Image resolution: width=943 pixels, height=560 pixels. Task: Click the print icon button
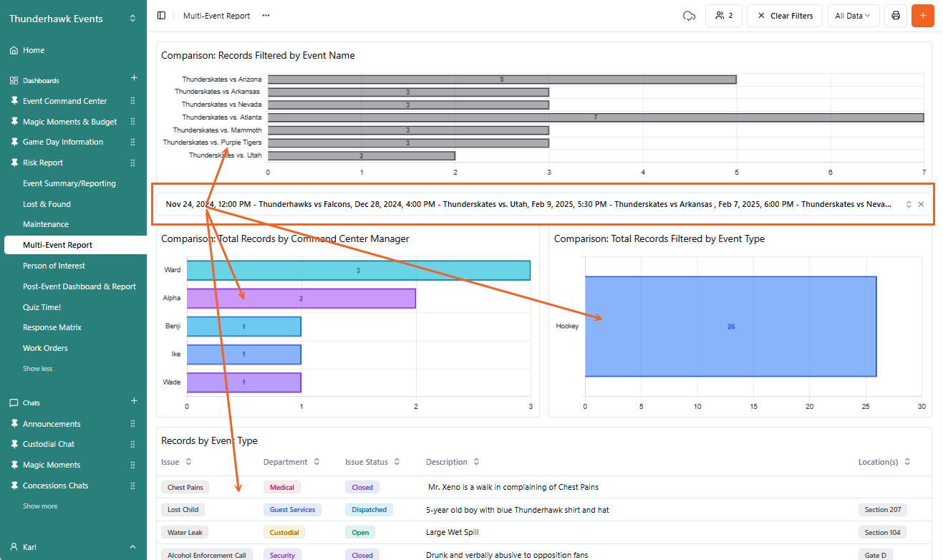click(x=895, y=16)
